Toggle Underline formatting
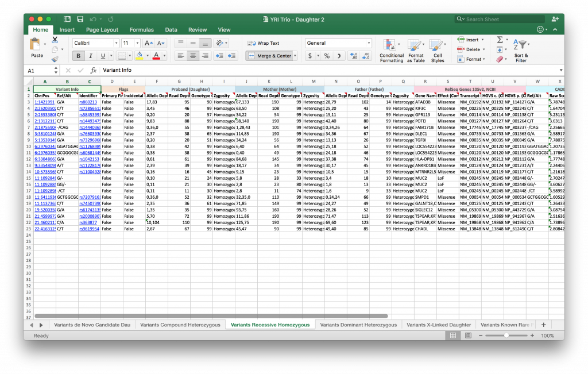Screen dimensions: 588x374 (x=103, y=56)
